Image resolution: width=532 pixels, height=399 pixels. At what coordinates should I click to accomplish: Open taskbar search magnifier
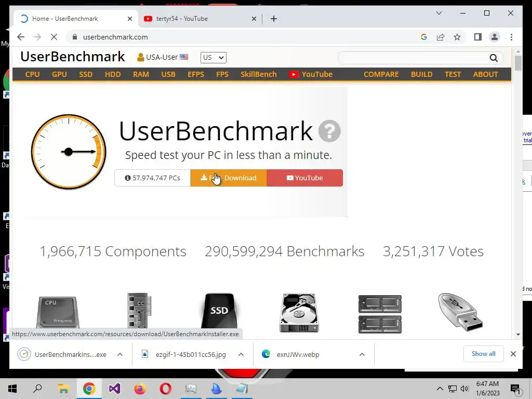point(37,388)
